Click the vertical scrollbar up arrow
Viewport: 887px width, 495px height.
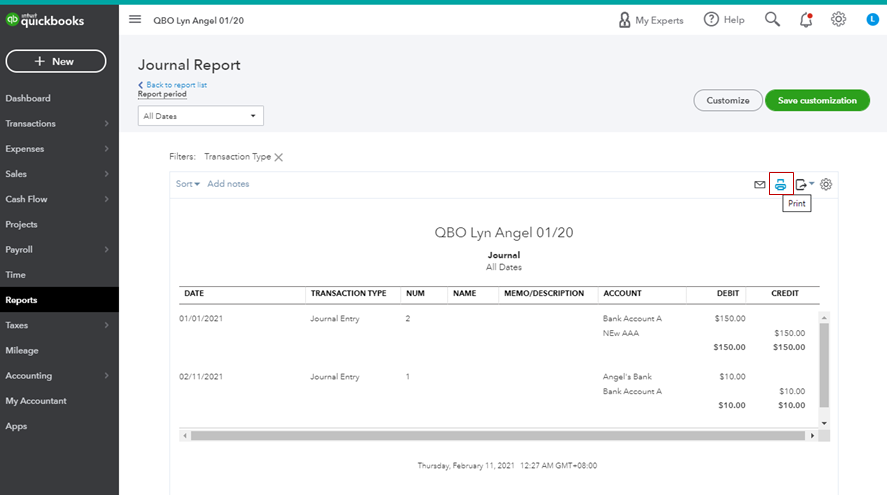tap(824, 318)
